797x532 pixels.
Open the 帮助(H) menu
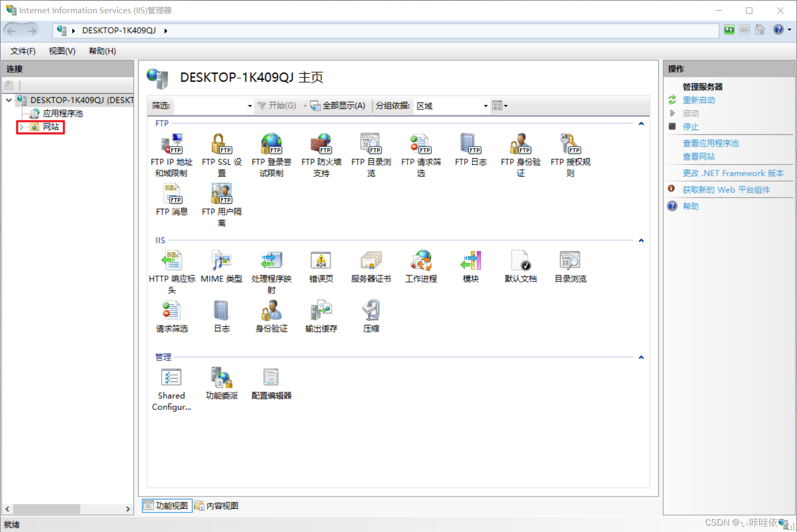[x=103, y=51]
